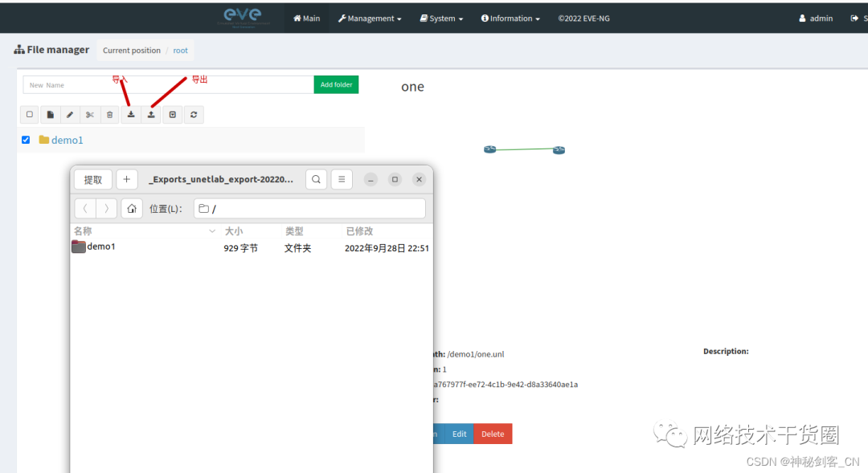Click the rename pencil icon
Image resolution: width=868 pixels, height=473 pixels.
tap(70, 115)
